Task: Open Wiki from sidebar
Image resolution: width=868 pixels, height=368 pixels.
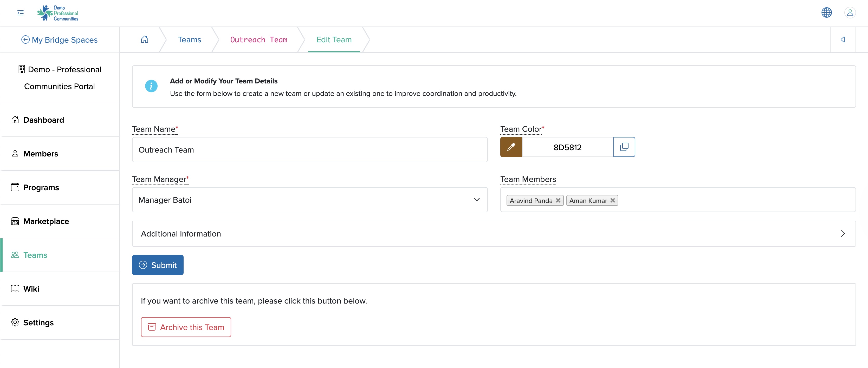Action: pyautogui.click(x=60, y=288)
